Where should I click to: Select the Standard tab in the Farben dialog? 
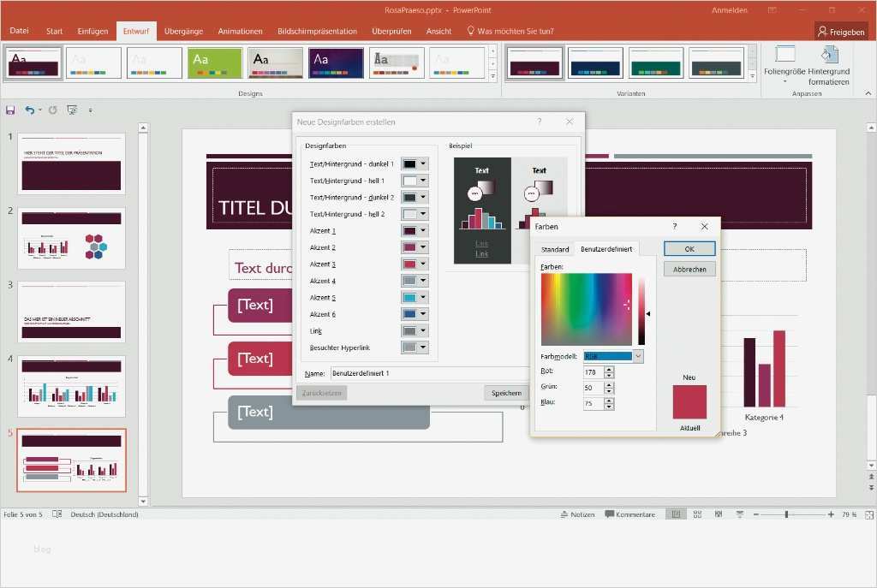click(x=554, y=249)
